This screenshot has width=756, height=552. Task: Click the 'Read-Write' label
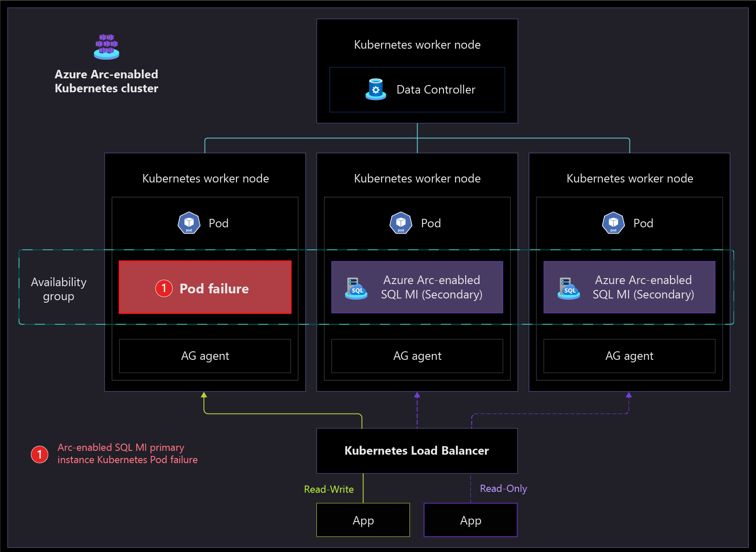pyautogui.click(x=329, y=489)
